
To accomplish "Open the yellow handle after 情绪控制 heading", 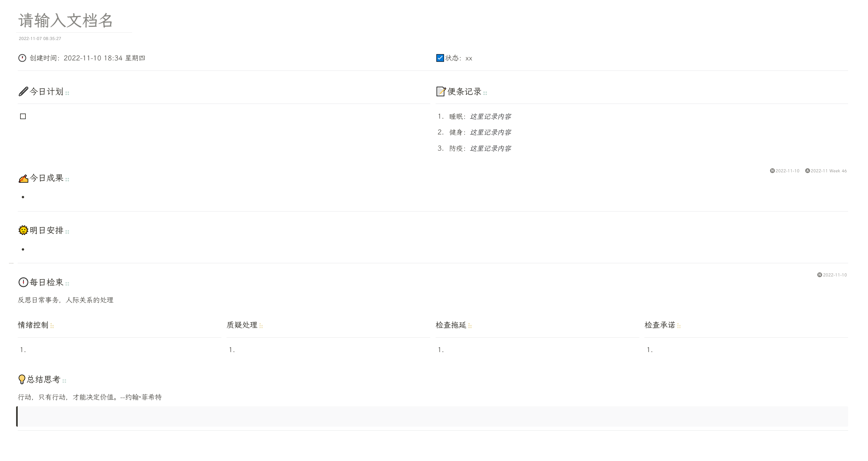I will tap(52, 326).
